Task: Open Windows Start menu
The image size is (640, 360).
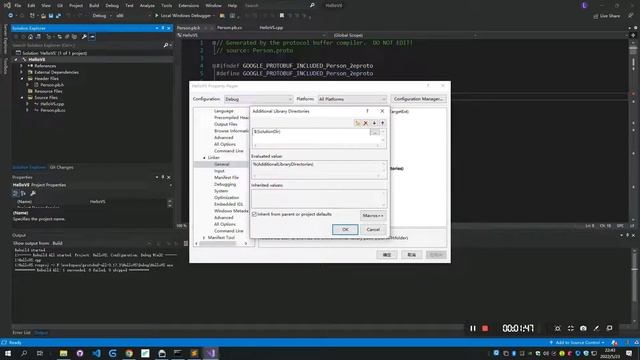Action: click(x=8, y=353)
